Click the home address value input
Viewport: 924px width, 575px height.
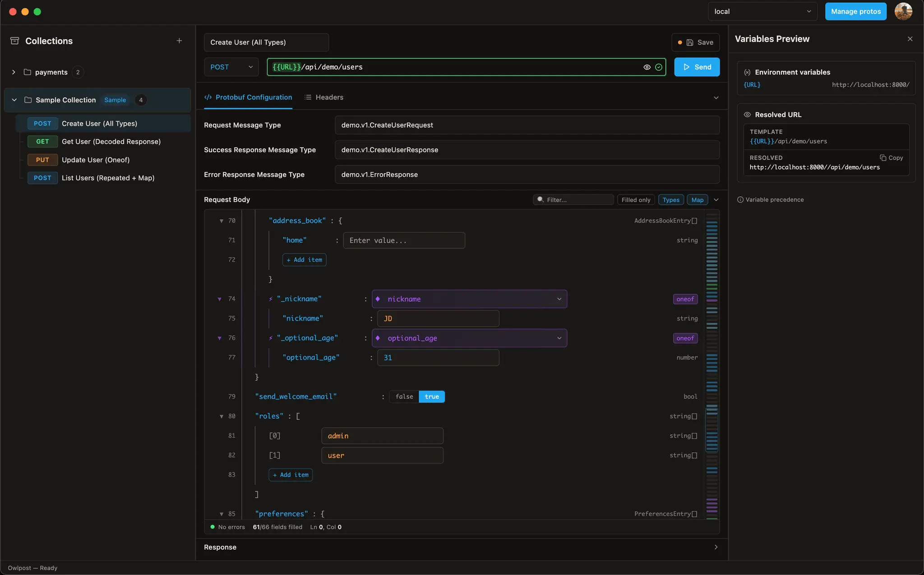click(404, 240)
